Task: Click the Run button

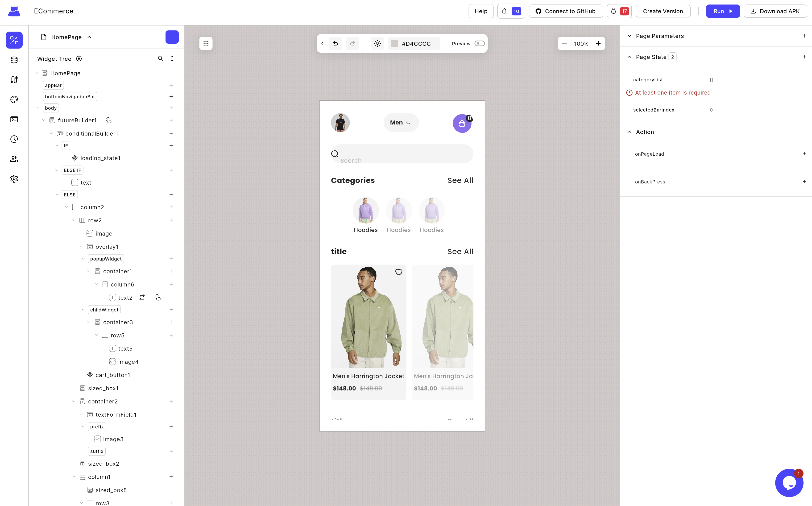Action: pyautogui.click(x=723, y=11)
